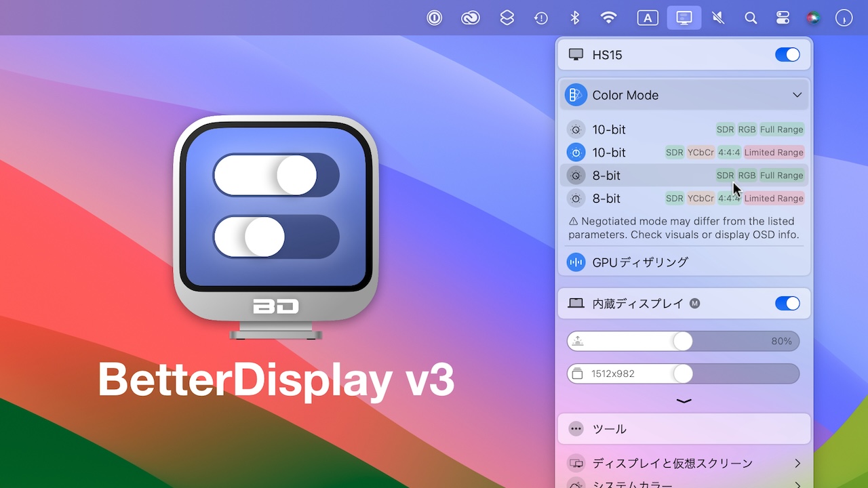Open Time Machine warning status icon

click(x=540, y=18)
